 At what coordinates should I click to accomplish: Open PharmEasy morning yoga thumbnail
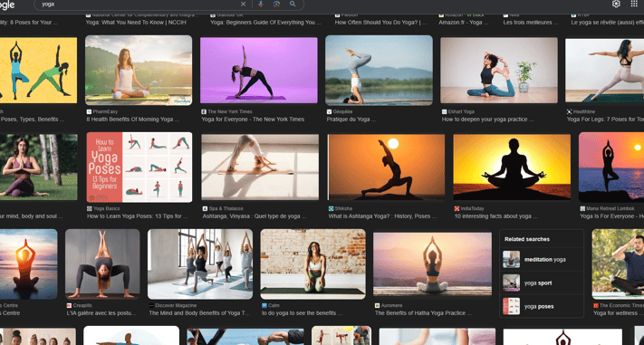(x=139, y=71)
